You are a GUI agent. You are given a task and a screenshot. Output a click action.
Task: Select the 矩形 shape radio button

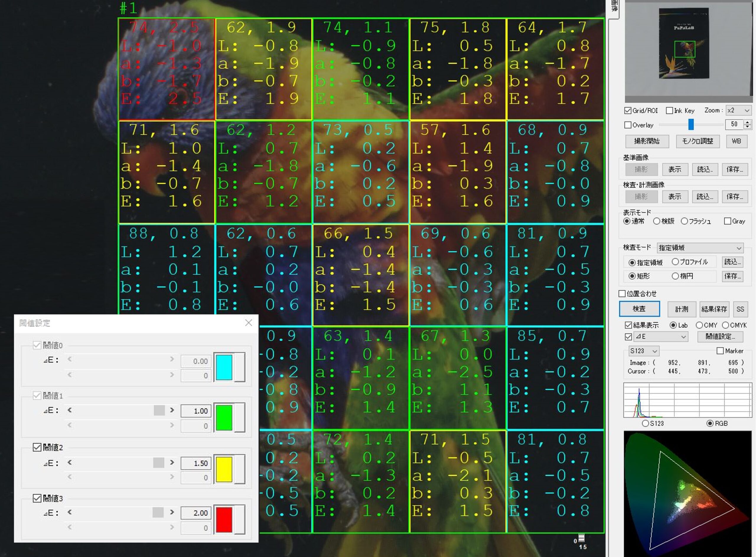coord(632,276)
